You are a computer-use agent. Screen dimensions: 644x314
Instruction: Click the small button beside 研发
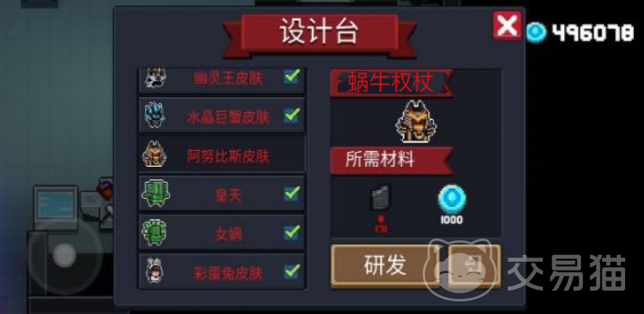pyautogui.click(x=474, y=265)
